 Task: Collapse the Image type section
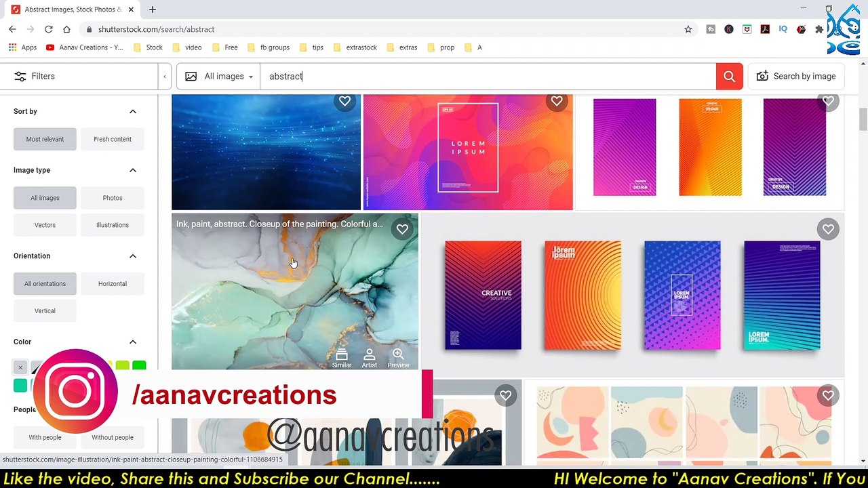click(133, 170)
